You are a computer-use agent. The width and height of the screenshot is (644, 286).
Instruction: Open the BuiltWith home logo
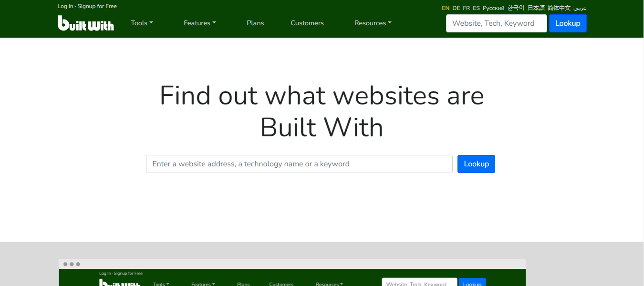86,23
